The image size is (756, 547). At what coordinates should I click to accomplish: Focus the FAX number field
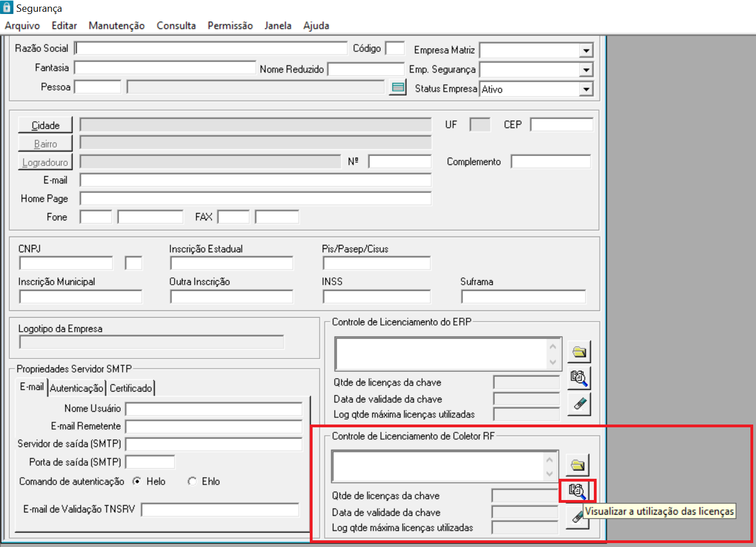click(x=277, y=216)
